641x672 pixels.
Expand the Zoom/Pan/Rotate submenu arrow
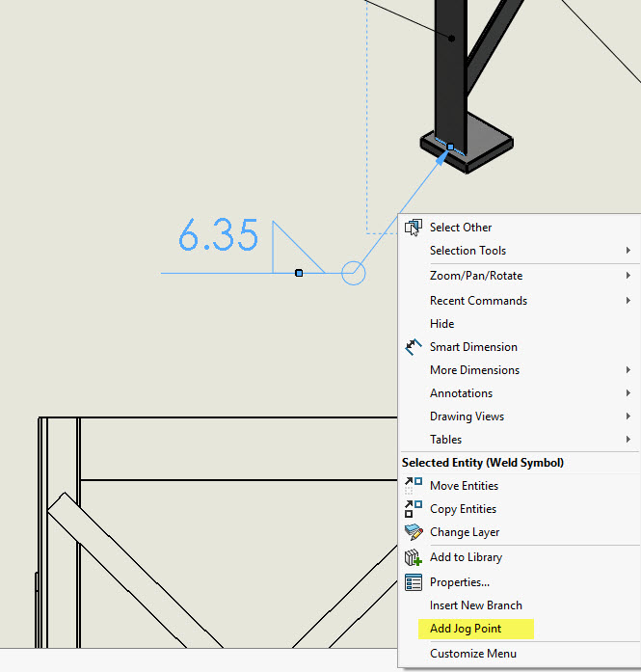(x=628, y=275)
